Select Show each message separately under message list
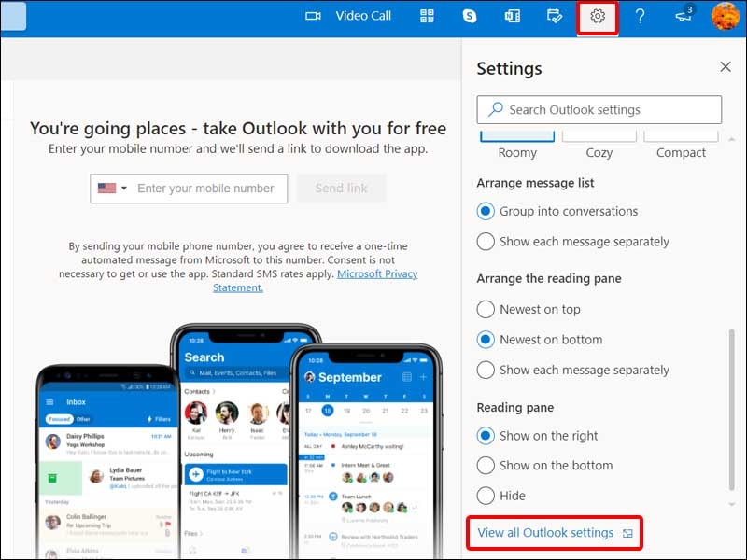Image resolution: width=747 pixels, height=560 pixels. (x=572, y=242)
